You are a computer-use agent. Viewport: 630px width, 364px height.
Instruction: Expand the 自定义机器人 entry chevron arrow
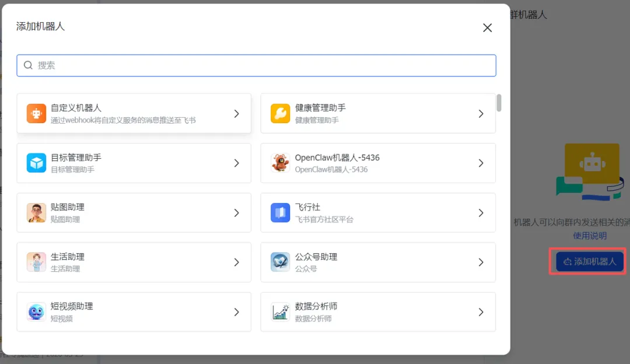click(x=236, y=114)
